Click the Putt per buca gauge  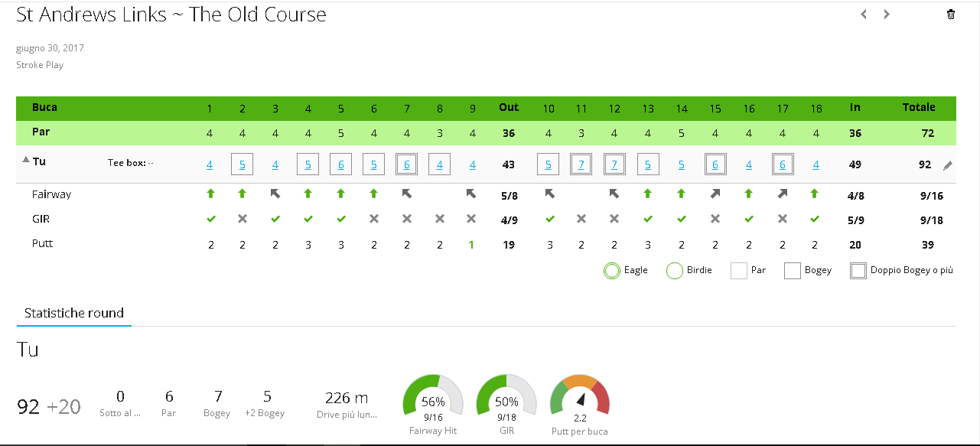point(580,402)
